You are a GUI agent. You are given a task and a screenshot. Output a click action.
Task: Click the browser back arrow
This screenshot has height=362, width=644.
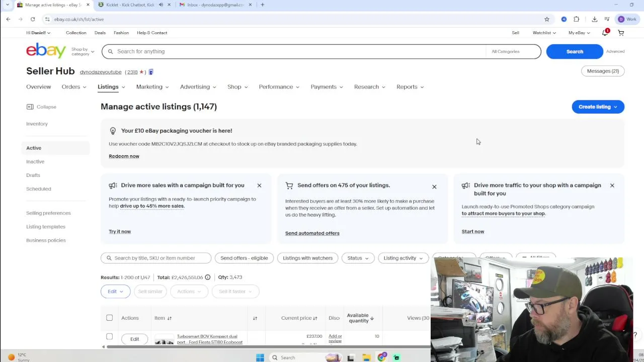tap(8, 19)
